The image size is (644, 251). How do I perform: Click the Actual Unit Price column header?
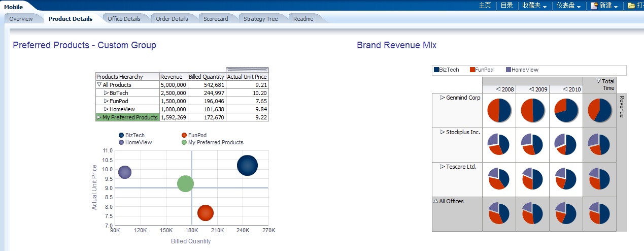click(x=247, y=77)
